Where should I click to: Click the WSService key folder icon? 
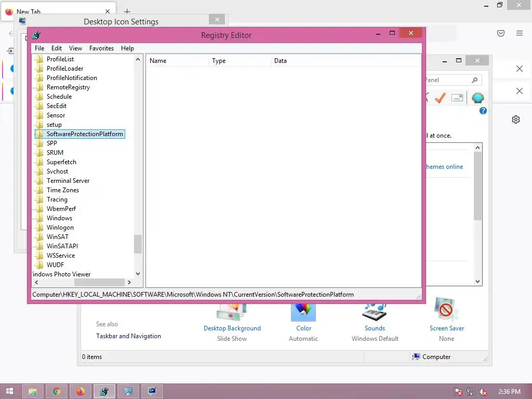[x=40, y=256]
